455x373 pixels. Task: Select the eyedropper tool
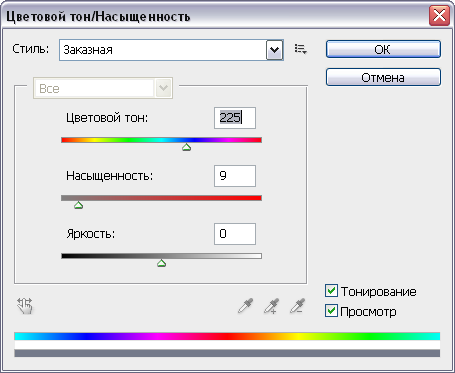(245, 306)
